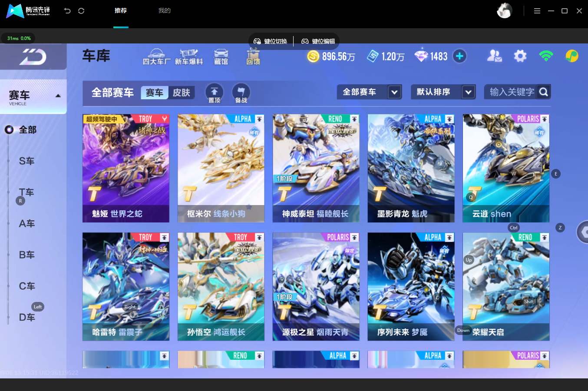This screenshot has width=588, height=391.
Task: Open the friends icon in the top bar
Action: (495, 56)
